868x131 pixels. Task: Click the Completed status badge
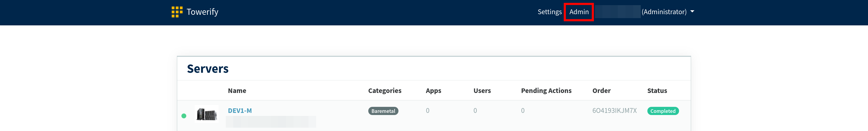[x=662, y=111]
